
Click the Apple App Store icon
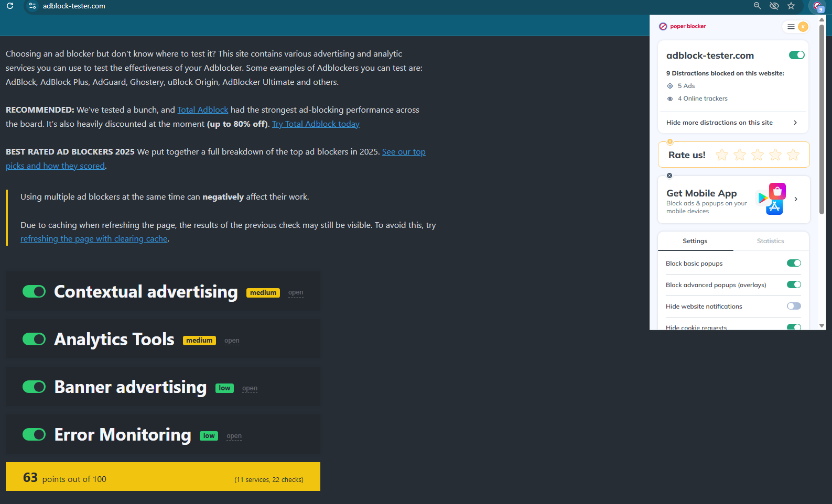[774, 207]
